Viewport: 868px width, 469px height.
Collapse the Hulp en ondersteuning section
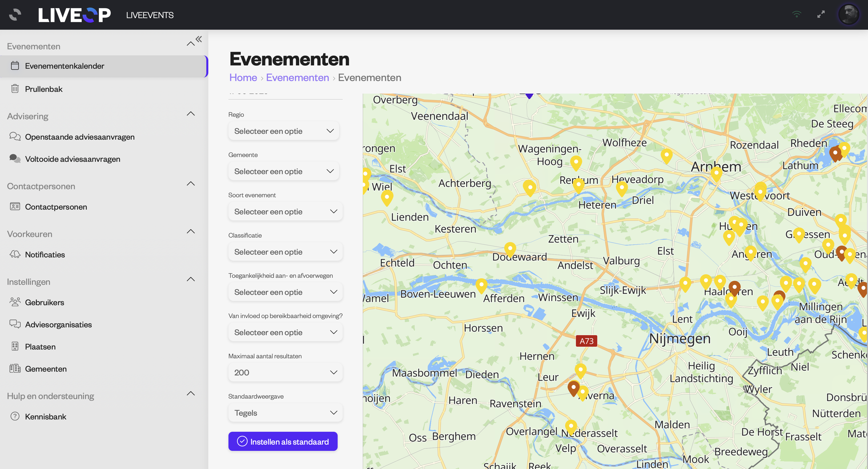191,394
